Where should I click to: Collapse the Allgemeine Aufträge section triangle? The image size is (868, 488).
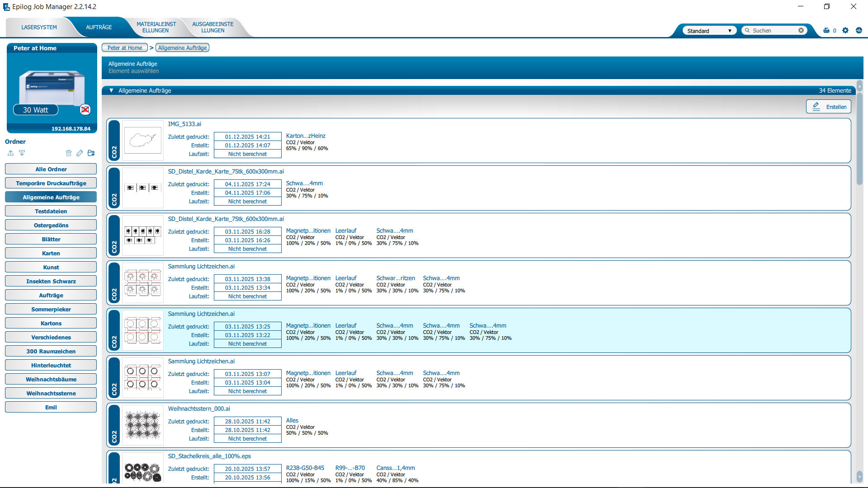click(x=111, y=90)
